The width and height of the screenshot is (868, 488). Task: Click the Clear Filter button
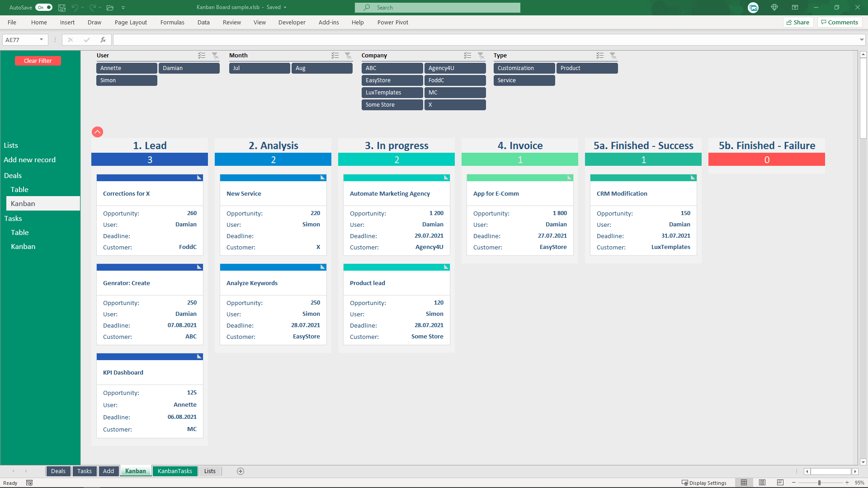coord(38,60)
